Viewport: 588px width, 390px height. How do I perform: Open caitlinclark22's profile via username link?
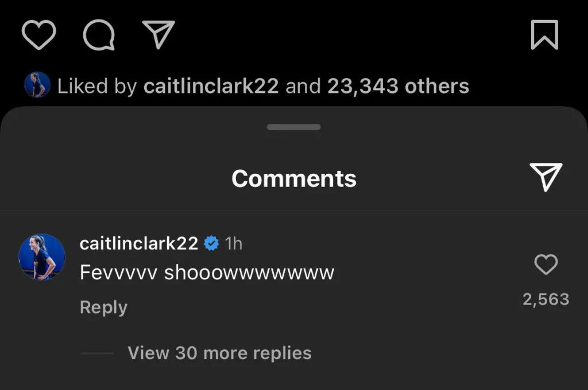coord(139,243)
